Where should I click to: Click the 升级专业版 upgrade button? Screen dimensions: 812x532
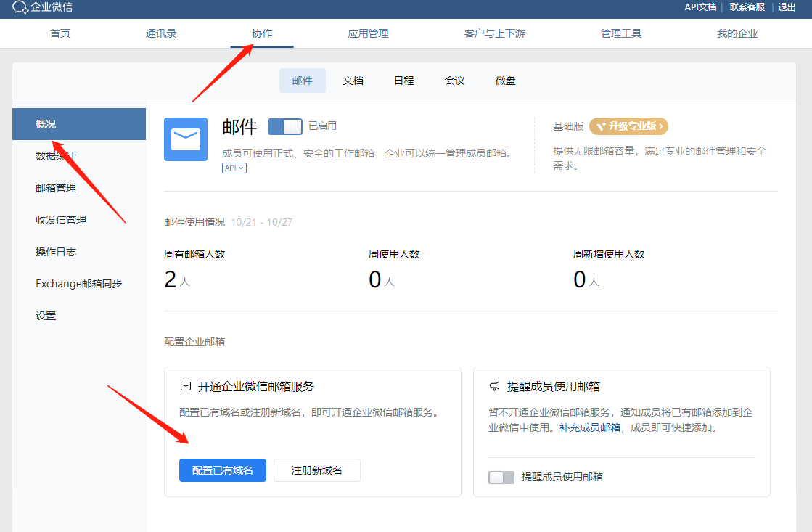coord(628,126)
